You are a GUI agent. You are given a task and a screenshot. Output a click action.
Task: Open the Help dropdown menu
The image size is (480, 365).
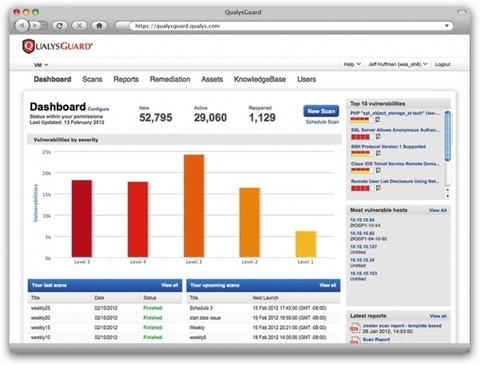[x=352, y=64]
